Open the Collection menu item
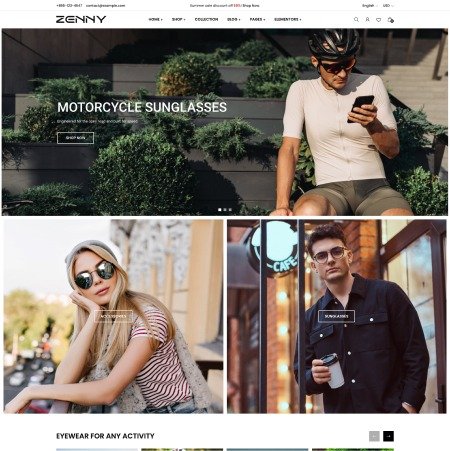The height and width of the screenshot is (451, 450). [x=206, y=20]
